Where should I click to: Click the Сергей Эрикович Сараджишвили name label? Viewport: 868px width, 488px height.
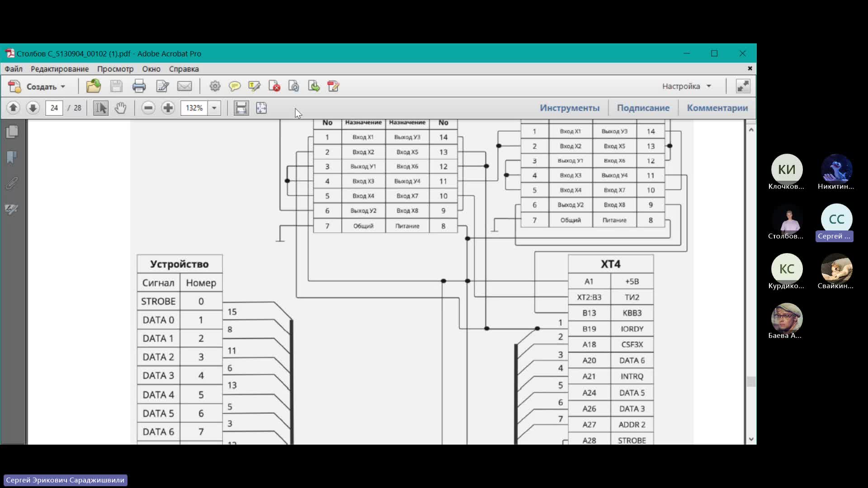pos(65,480)
